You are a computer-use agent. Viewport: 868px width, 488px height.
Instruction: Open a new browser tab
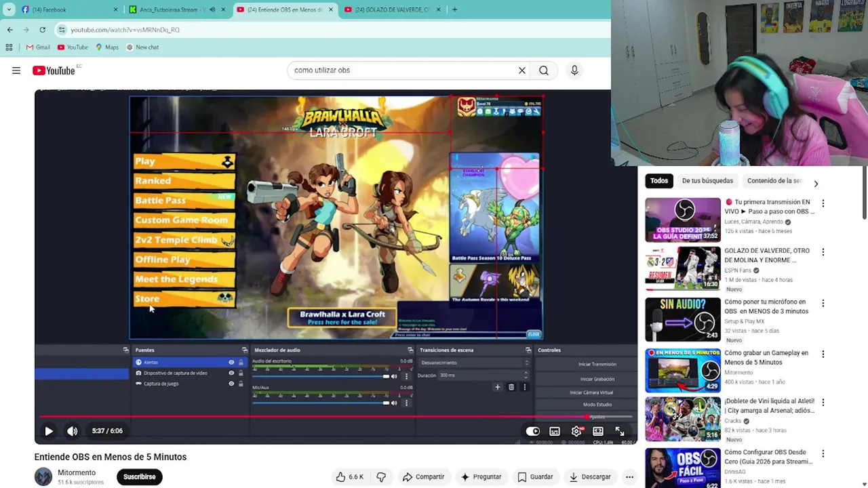(x=454, y=9)
